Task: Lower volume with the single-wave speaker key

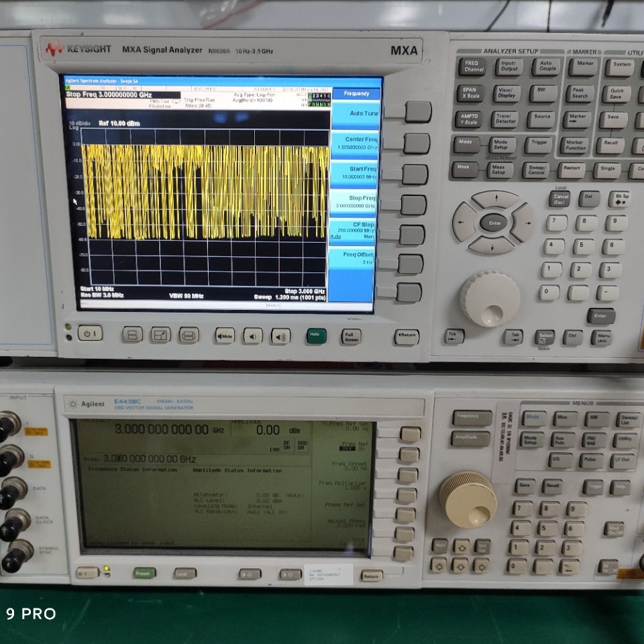Action: click(x=253, y=336)
